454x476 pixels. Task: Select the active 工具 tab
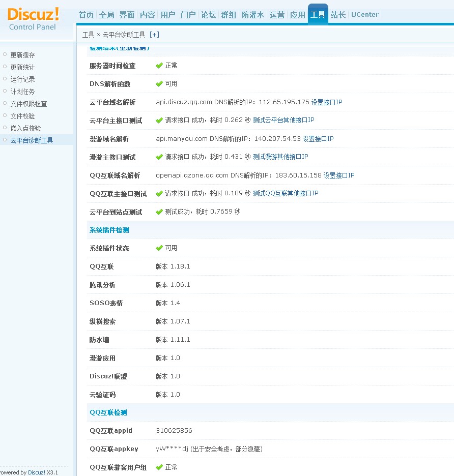[318, 14]
